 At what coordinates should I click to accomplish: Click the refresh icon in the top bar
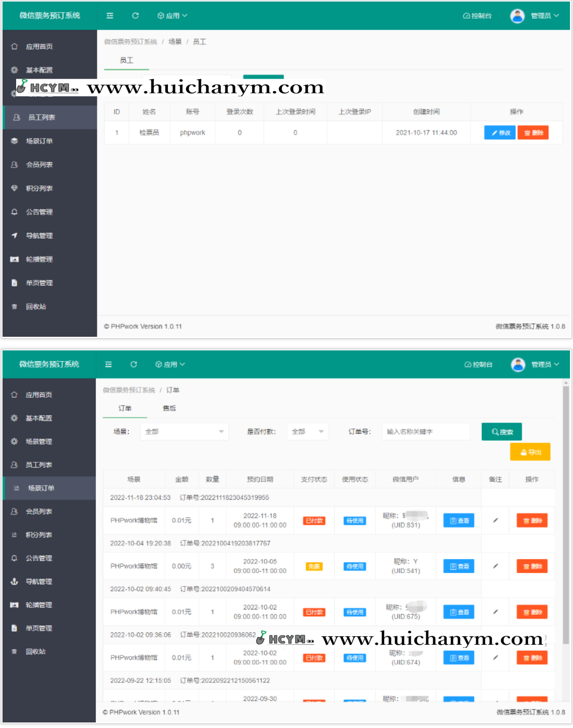[135, 16]
